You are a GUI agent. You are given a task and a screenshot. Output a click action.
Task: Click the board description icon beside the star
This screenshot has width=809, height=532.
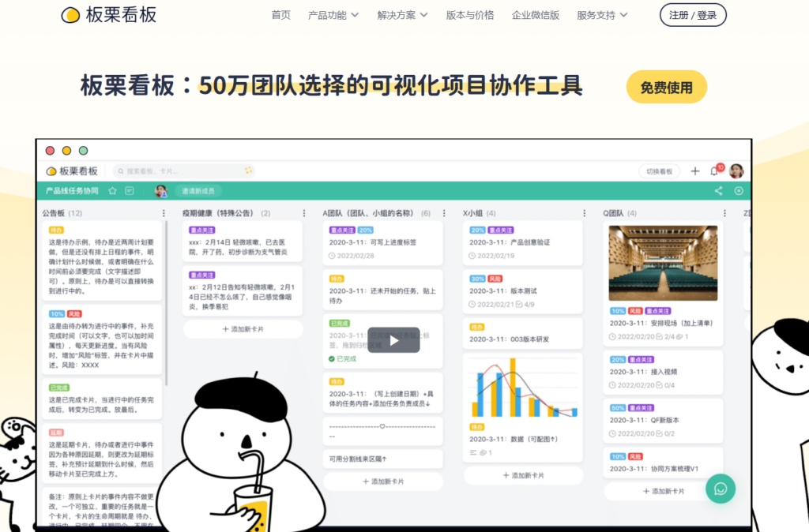pos(130,191)
